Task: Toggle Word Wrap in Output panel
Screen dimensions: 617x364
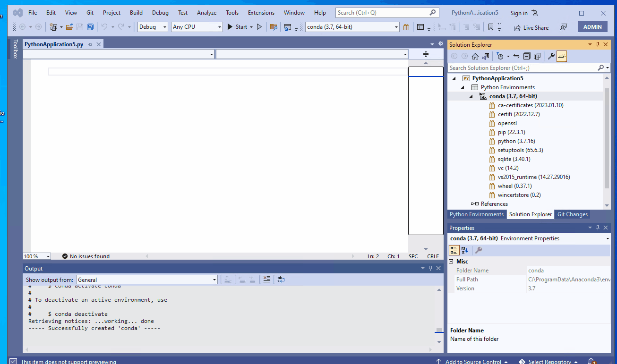Action: [281, 279]
